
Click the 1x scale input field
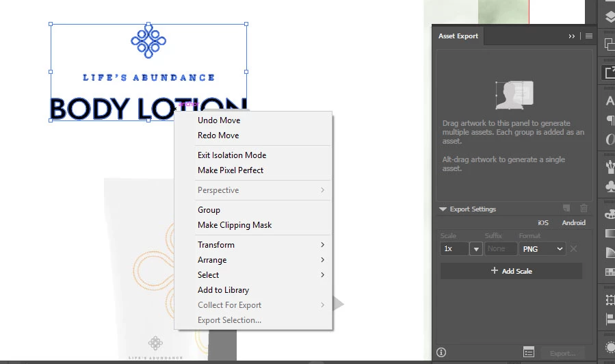click(455, 248)
